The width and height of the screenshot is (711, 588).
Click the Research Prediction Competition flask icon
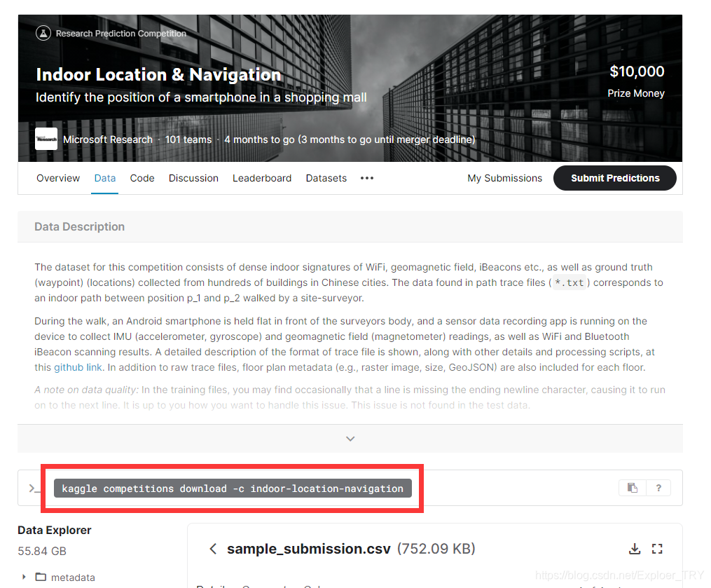click(43, 33)
